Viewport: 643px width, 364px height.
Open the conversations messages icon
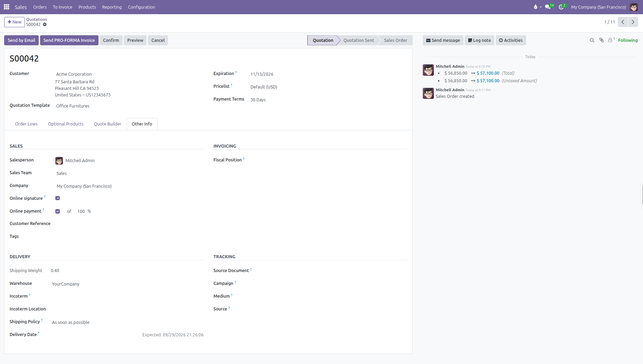[x=548, y=7]
